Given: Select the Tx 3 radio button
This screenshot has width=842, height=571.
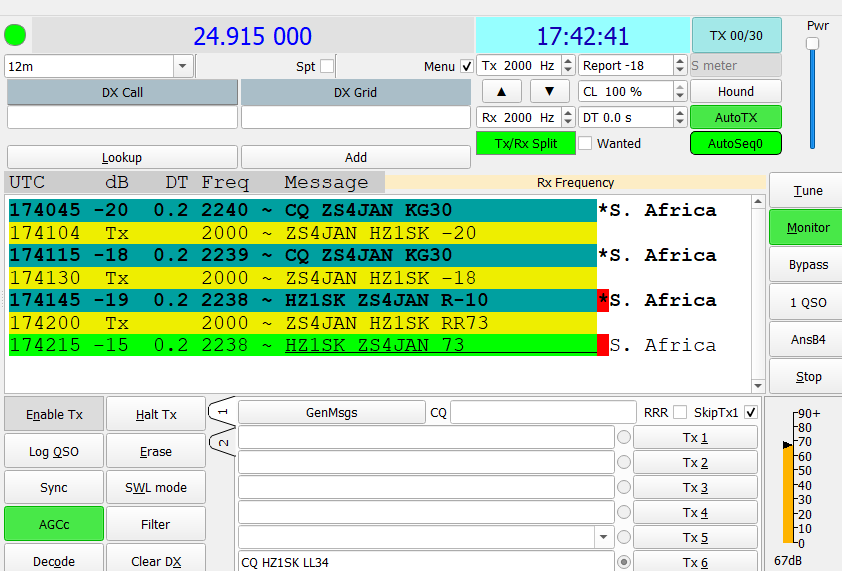Looking at the screenshot, I should [x=623, y=487].
